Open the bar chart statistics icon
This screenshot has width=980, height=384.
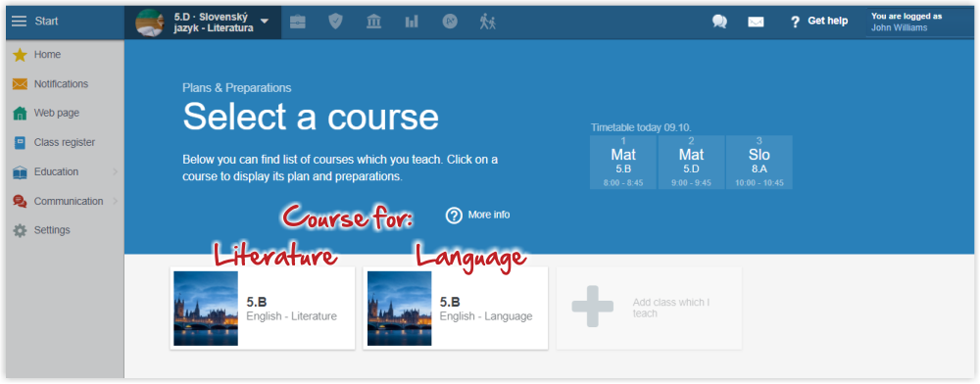tap(412, 22)
